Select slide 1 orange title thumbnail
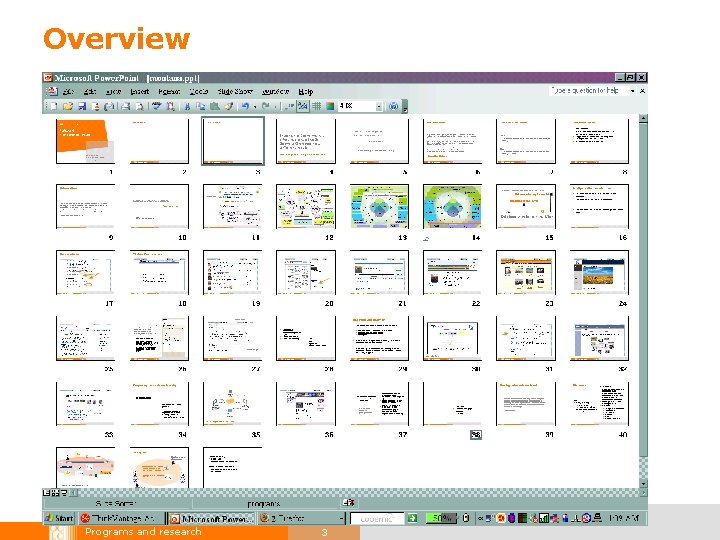This screenshot has width=720, height=540. pos(85,141)
